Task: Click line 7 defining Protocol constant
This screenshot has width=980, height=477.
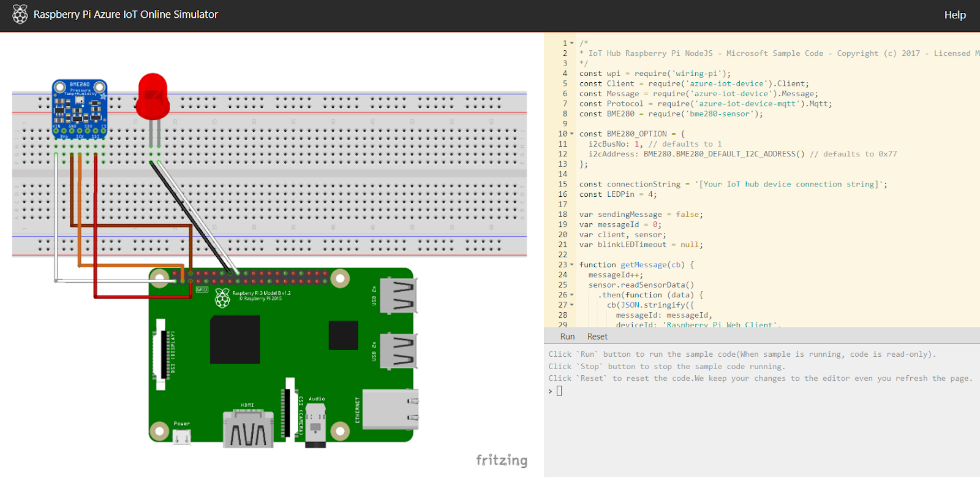Action: [706, 104]
